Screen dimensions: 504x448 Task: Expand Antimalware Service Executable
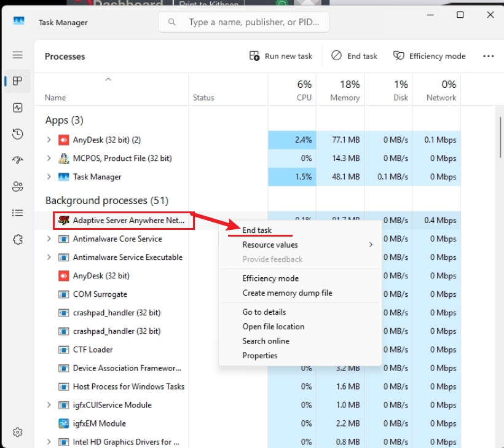pyautogui.click(x=49, y=257)
